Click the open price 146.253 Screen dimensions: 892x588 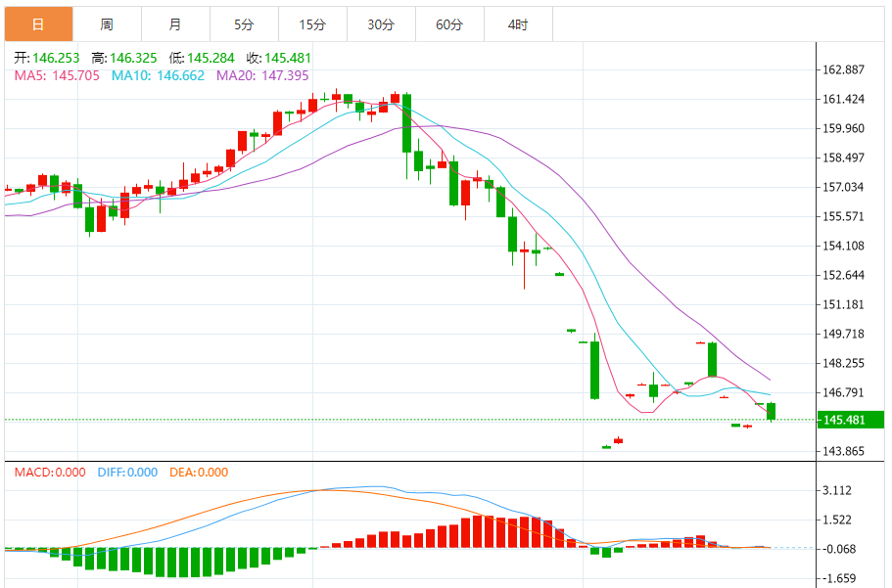pyautogui.click(x=56, y=58)
